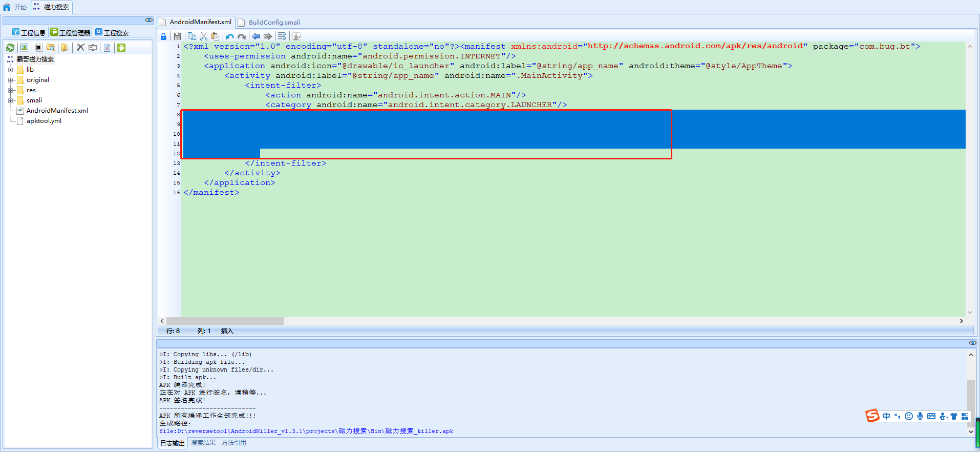Switch to the BuildConfig.smali editor tab
This screenshot has height=452, width=980.
[269, 22]
